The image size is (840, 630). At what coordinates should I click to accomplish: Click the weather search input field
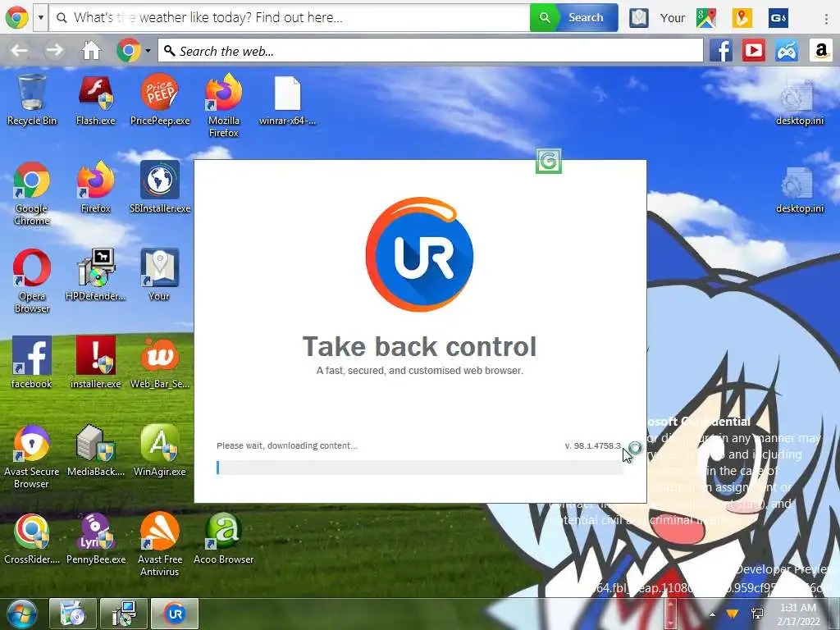290,18
